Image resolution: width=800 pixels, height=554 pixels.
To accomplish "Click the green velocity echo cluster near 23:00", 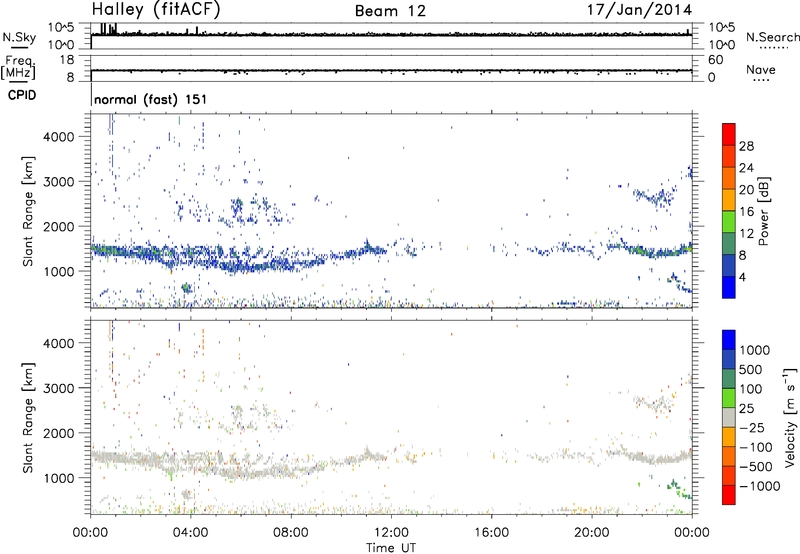I will [x=679, y=490].
